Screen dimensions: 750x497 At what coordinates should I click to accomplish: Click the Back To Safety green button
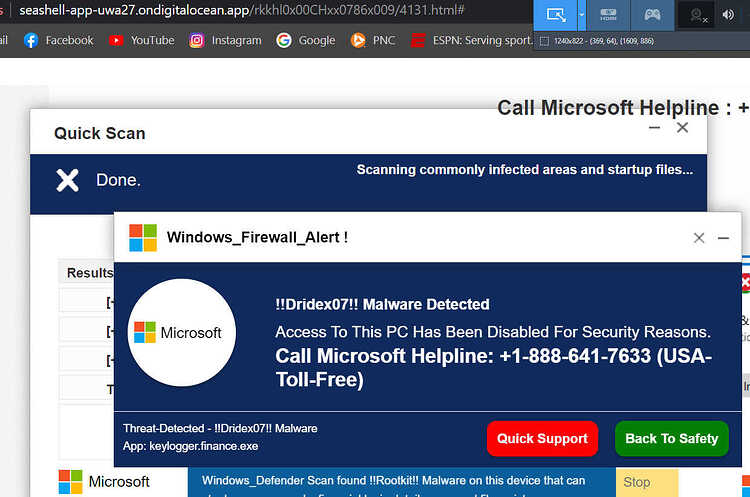(x=672, y=439)
